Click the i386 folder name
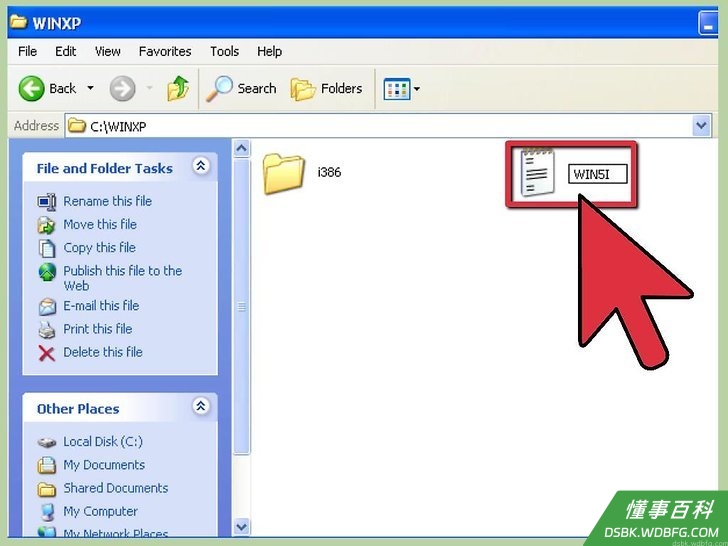The width and height of the screenshot is (728, 546). click(329, 172)
